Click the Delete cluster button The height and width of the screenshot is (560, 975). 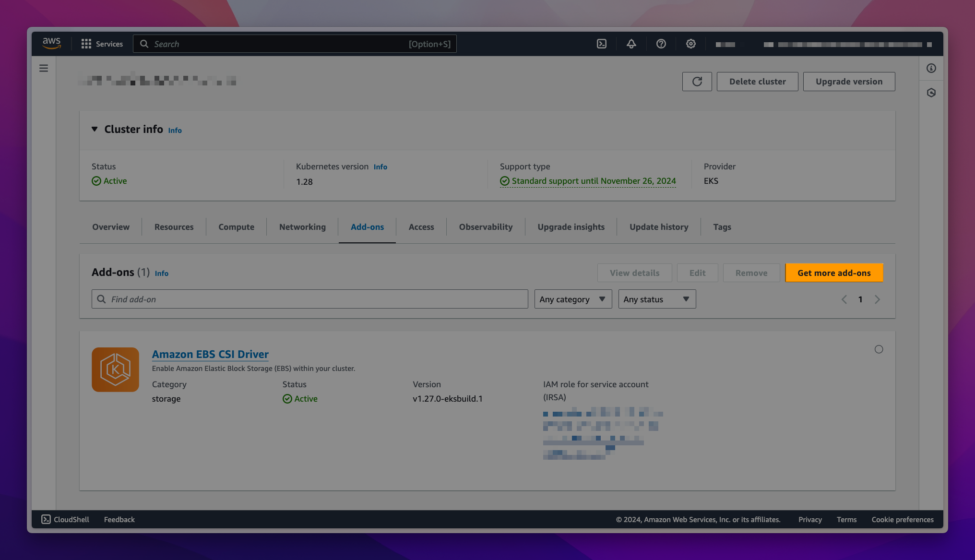757,81
